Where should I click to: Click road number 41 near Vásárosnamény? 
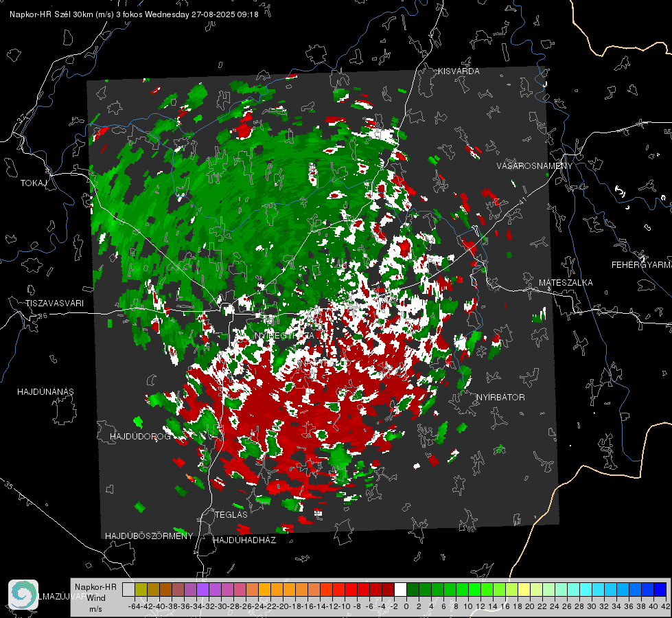tap(522, 201)
